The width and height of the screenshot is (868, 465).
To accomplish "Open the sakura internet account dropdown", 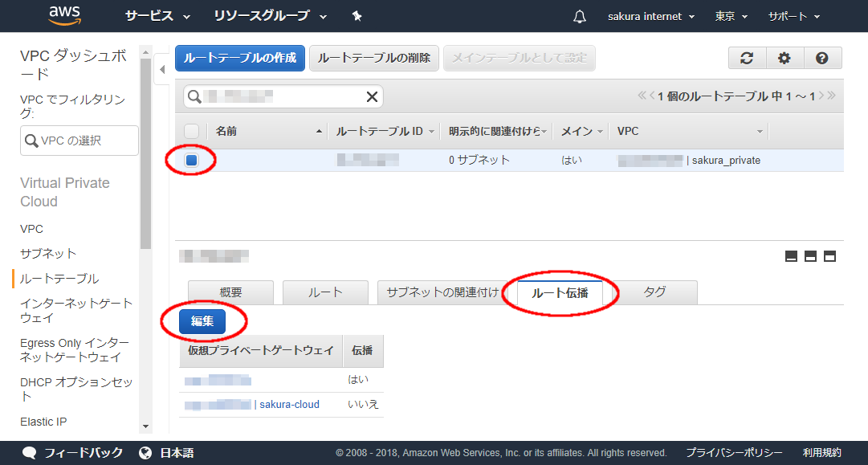I will click(651, 17).
